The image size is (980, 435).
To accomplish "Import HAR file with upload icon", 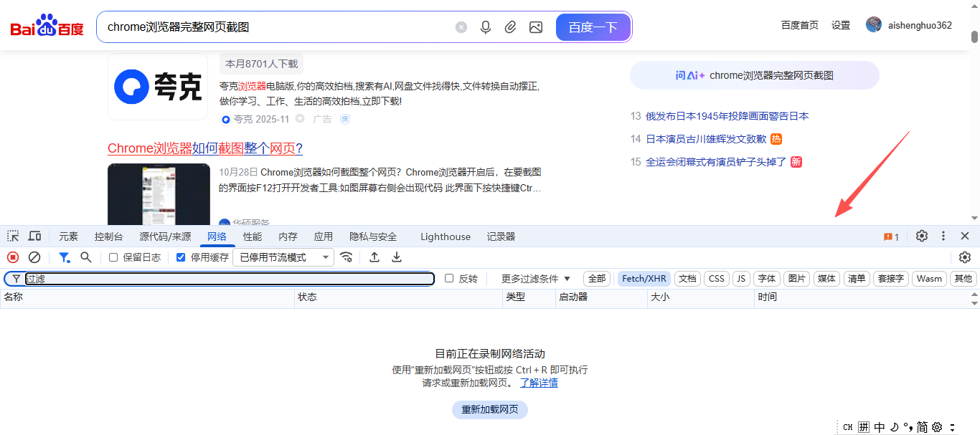I will click(374, 257).
